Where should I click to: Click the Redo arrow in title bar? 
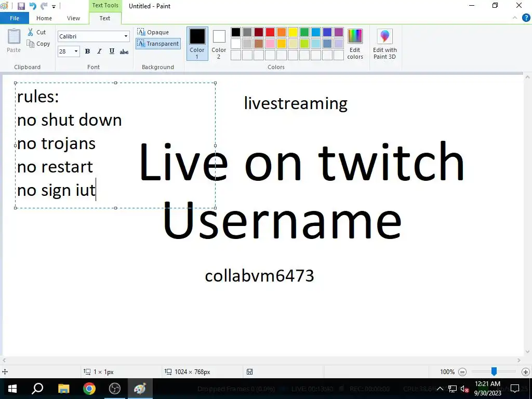(x=44, y=6)
